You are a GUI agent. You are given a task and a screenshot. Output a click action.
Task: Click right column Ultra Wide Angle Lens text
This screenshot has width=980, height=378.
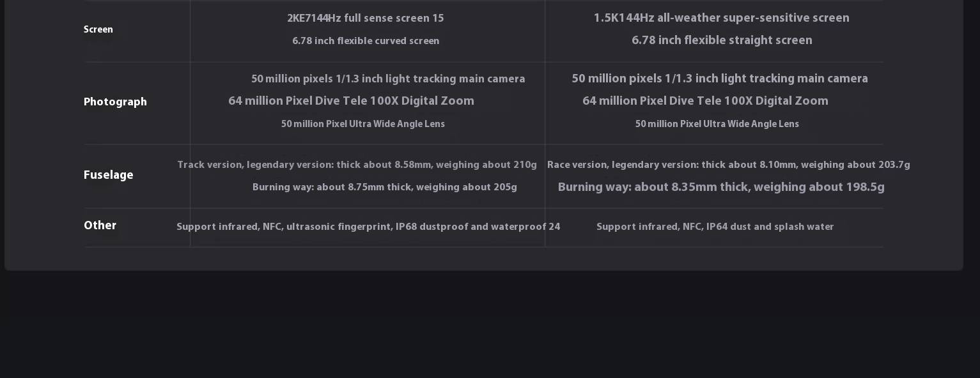click(x=717, y=124)
